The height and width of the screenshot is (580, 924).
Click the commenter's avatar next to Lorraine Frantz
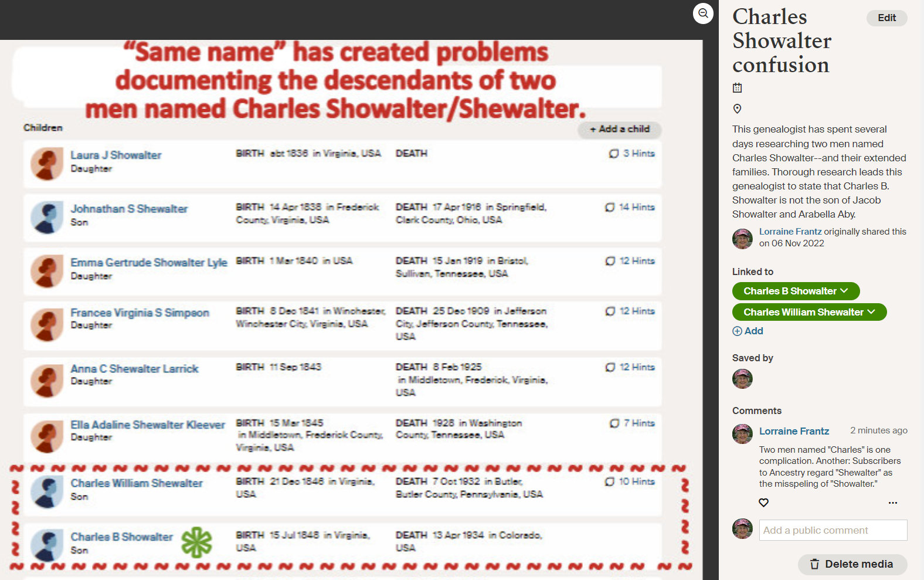(742, 434)
